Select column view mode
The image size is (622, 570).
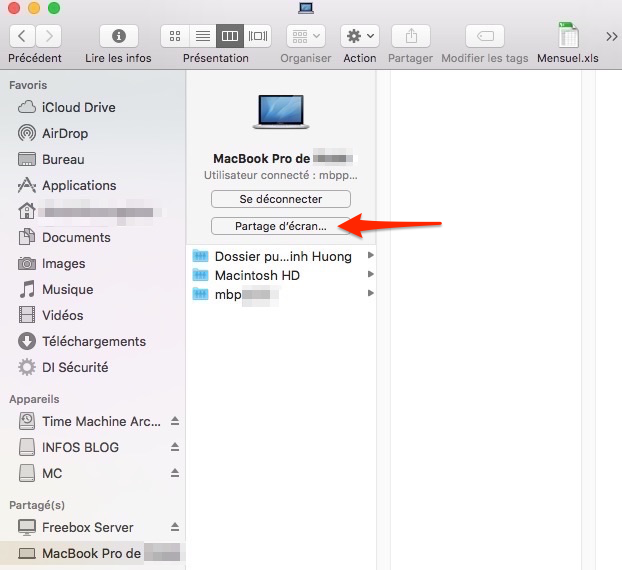[x=230, y=36]
